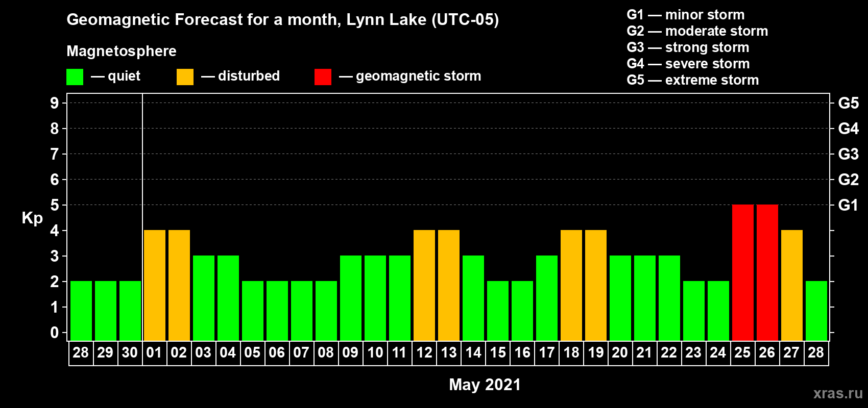Click the date label '25' on the axis

[x=742, y=353]
